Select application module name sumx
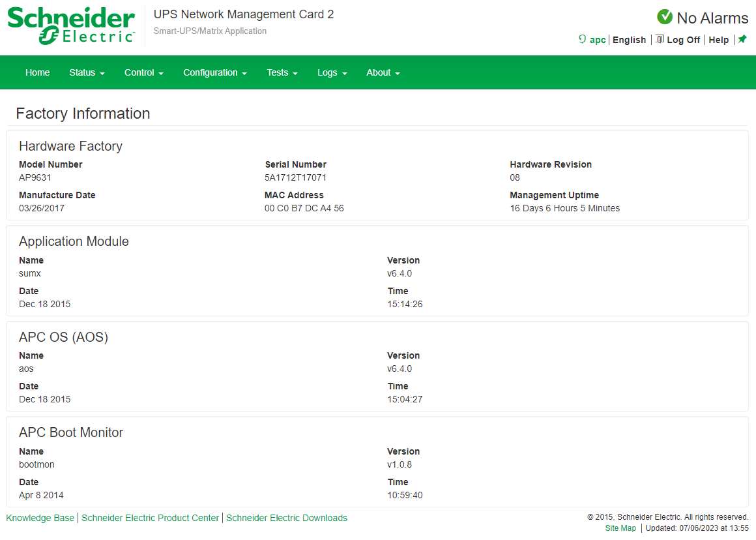This screenshot has height=540, width=756. [30, 274]
